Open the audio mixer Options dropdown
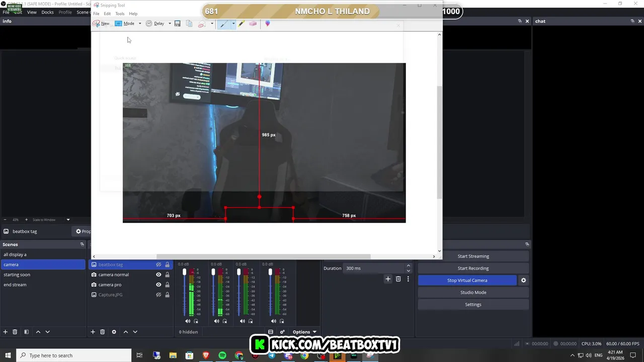 [304, 332]
